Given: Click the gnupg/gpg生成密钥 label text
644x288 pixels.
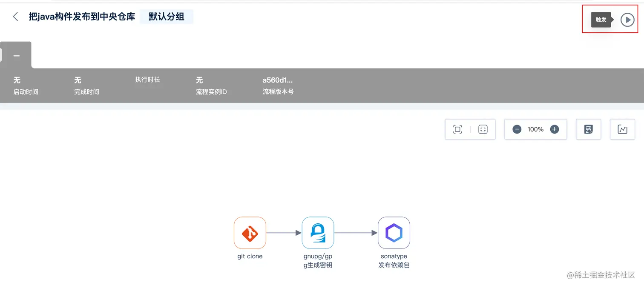Looking at the screenshot, I should [x=318, y=261].
